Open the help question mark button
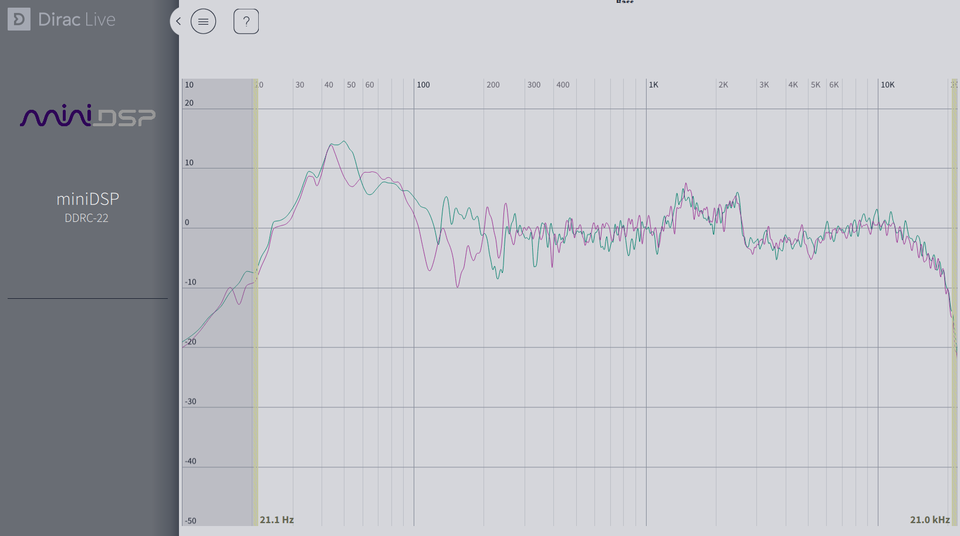 pyautogui.click(x=246, y=21)
